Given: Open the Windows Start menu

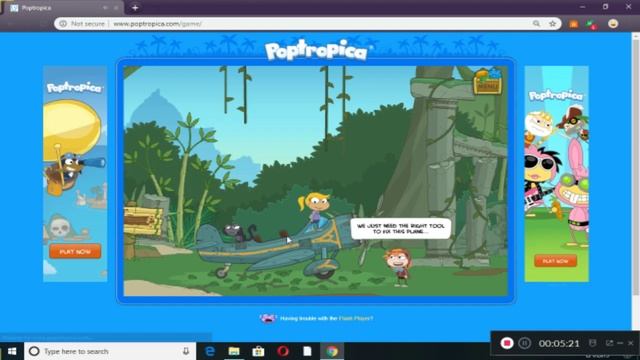Looking at the screenshot, I should click(x=12, y=351).
